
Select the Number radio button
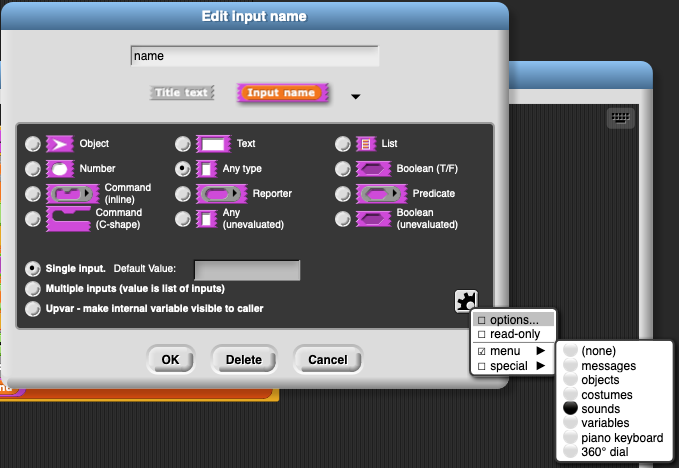point(32,169)
